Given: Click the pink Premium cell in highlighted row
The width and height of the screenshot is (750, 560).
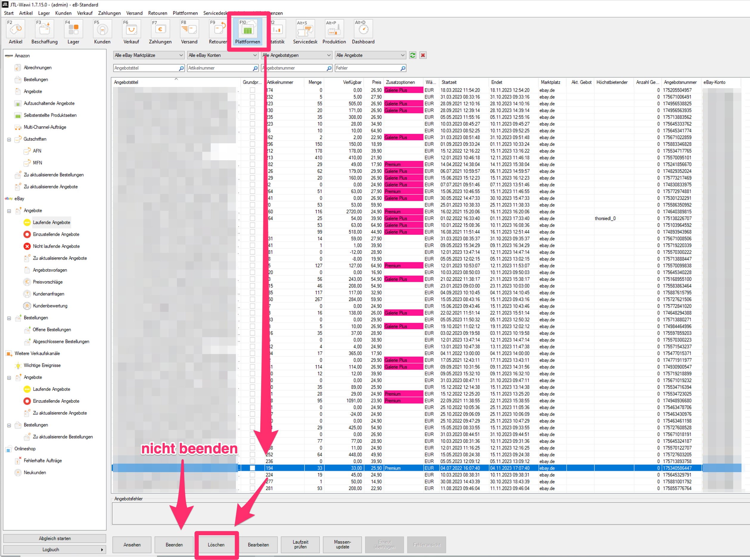Looking at the screenshot, I should tap(403, 468).
